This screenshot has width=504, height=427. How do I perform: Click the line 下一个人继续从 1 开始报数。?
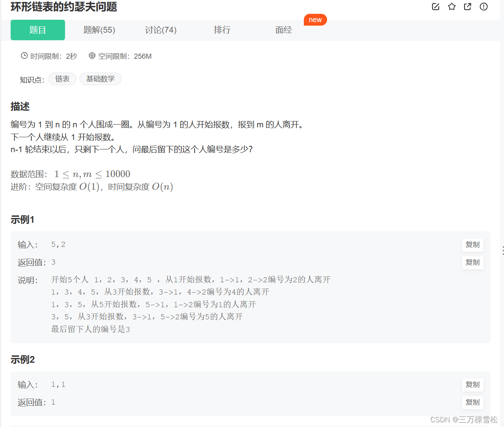63,137
